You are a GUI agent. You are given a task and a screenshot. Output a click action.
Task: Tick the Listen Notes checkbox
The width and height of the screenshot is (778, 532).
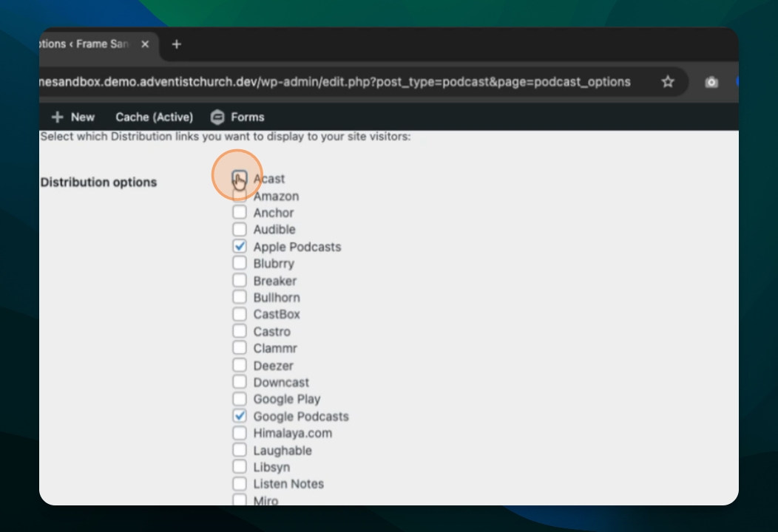240,483
